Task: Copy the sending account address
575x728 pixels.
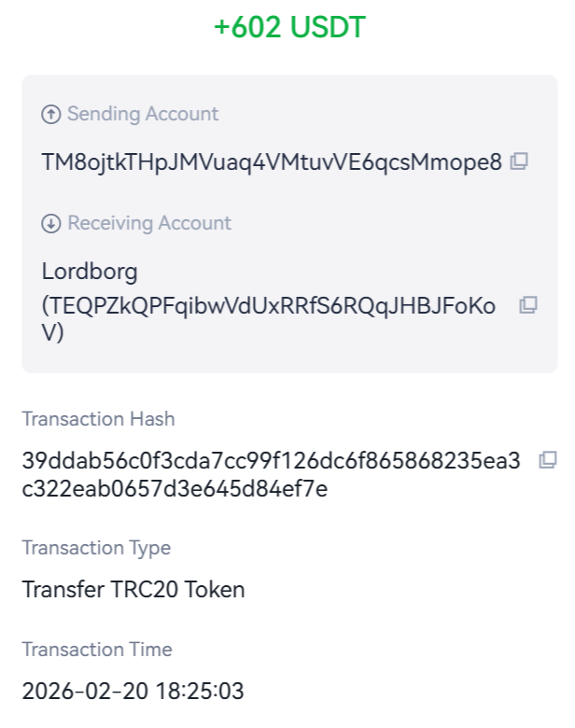Action: point(519,161)
